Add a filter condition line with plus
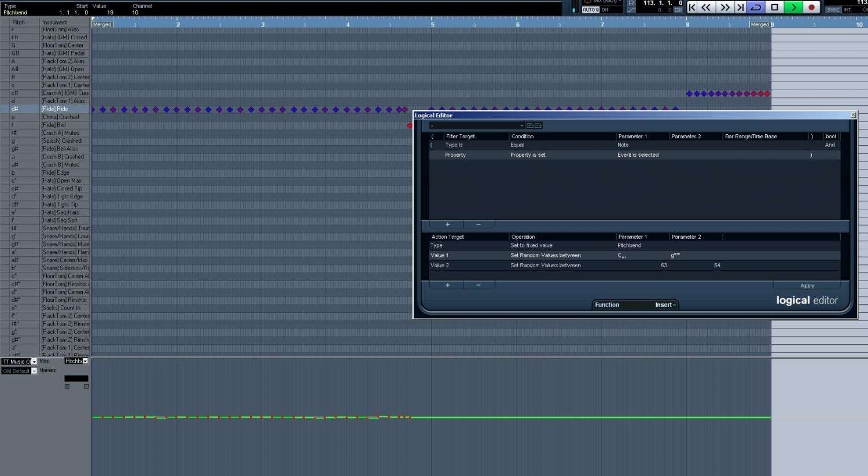Image resolution: width=868 pixels, height=476 pixels. 447,224
